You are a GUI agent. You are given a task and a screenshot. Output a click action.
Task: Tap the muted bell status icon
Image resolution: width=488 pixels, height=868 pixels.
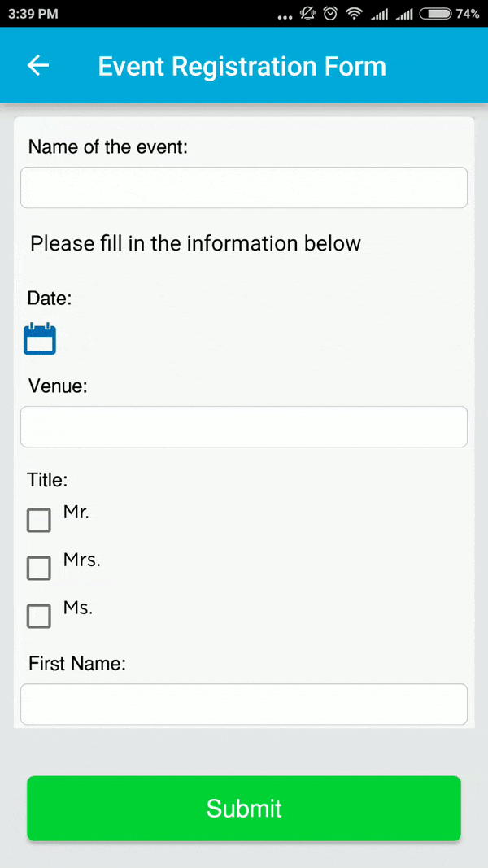pos(307,14)
